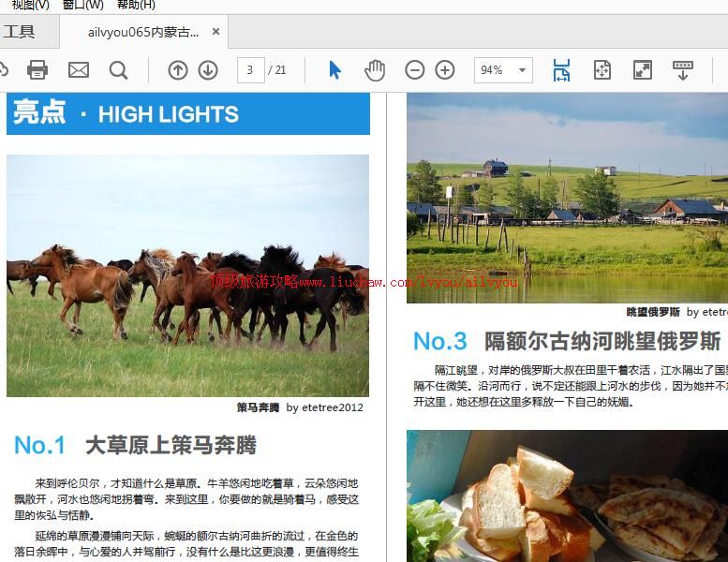
Task: Click the email envelope icon
Action: pos(79,70)
